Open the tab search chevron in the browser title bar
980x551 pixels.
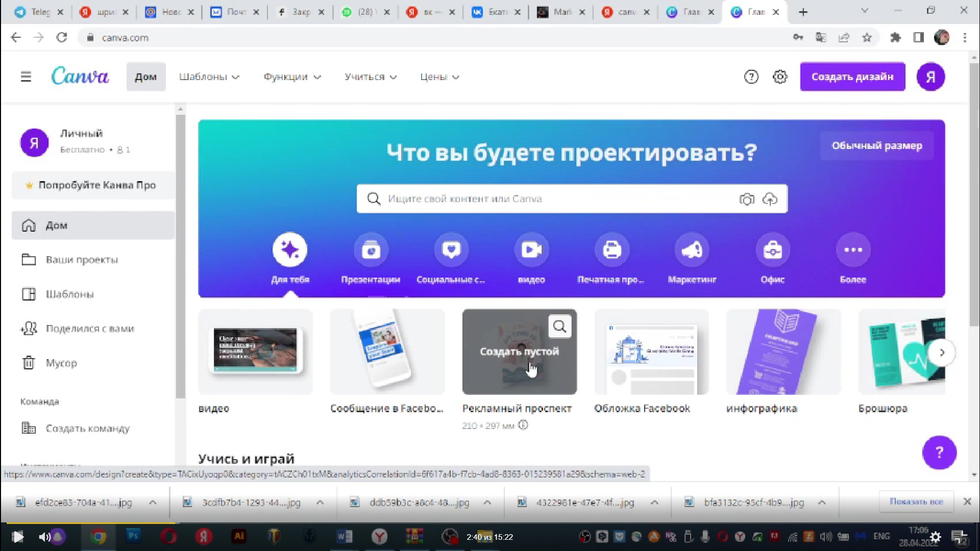[864, 11]
